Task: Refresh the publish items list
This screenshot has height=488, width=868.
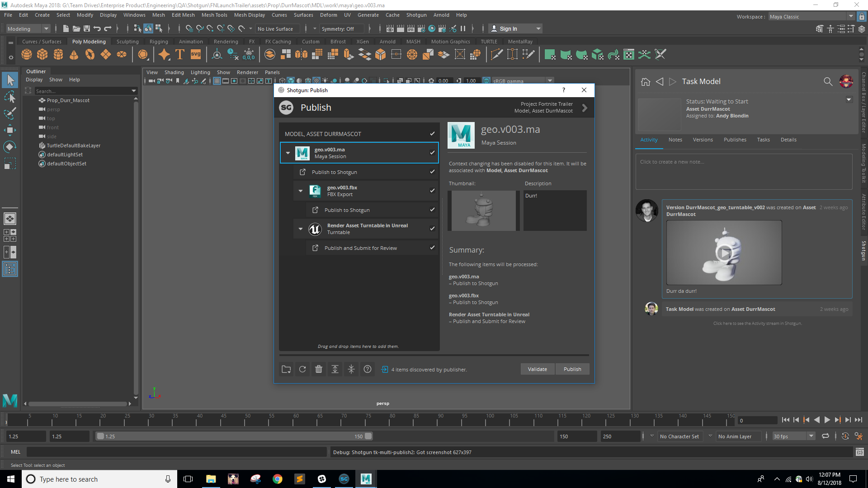Action: (302, 369)
